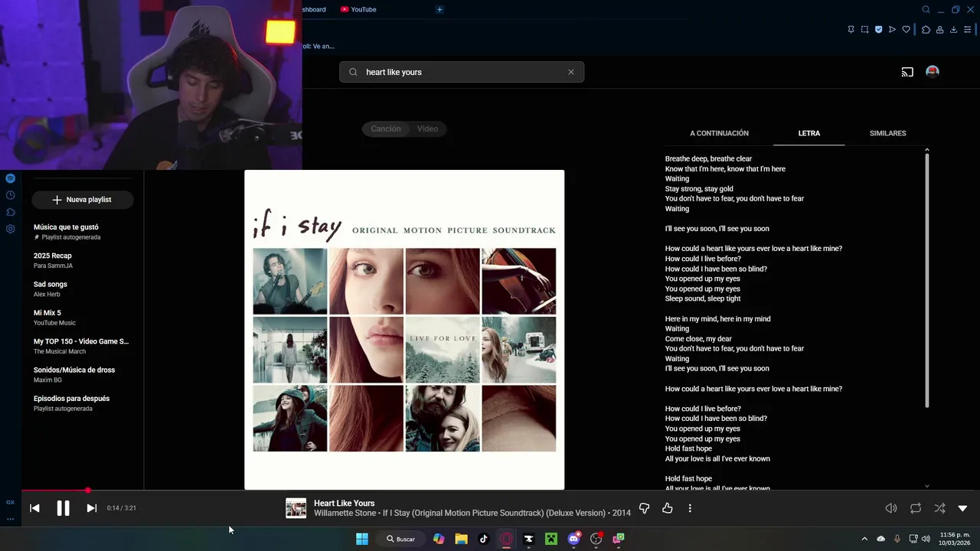Open History clock icon in sidebar
The width and height of the screenshot is (980, 551).
click(x=10, y=195)
